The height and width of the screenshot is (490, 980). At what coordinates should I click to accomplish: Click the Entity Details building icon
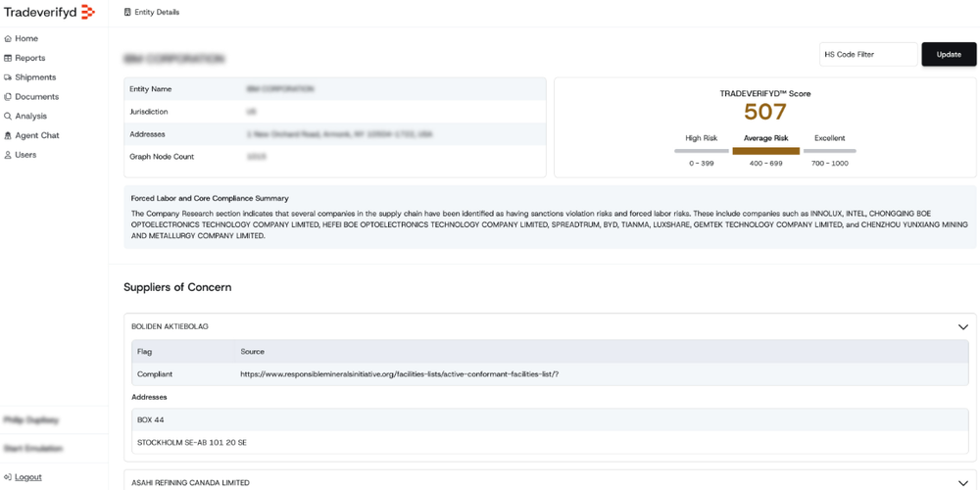pos(127,12)
